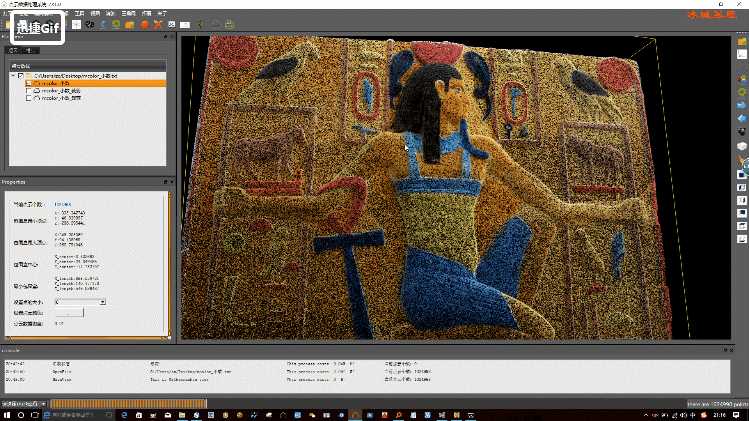Image resolution: width=749 pixels, height=421 pixels.
Task: Toggle the checkbox of the root file path row
Action: point(21,76)
